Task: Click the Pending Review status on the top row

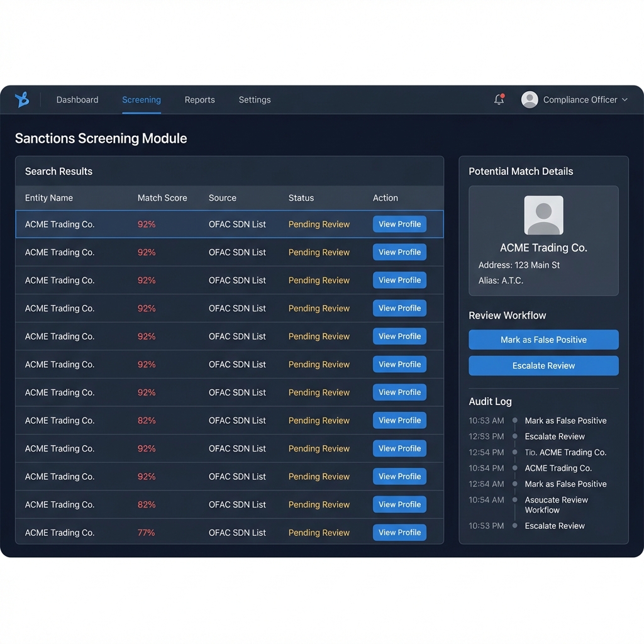Action: click(318, 224)
